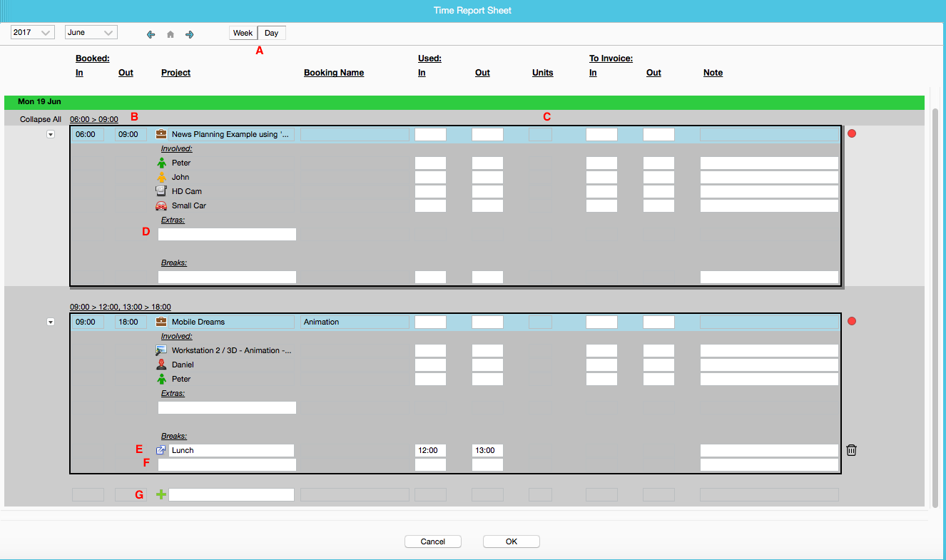This screenshot has height=560, width=946.
Task: Open the June month dropdown
Action: click(91, 31)
